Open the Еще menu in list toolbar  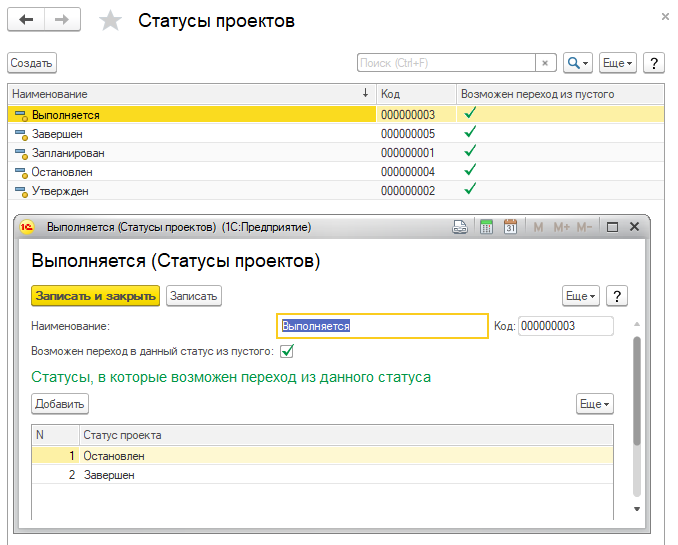pyautogui.click(x=617, y=63)
